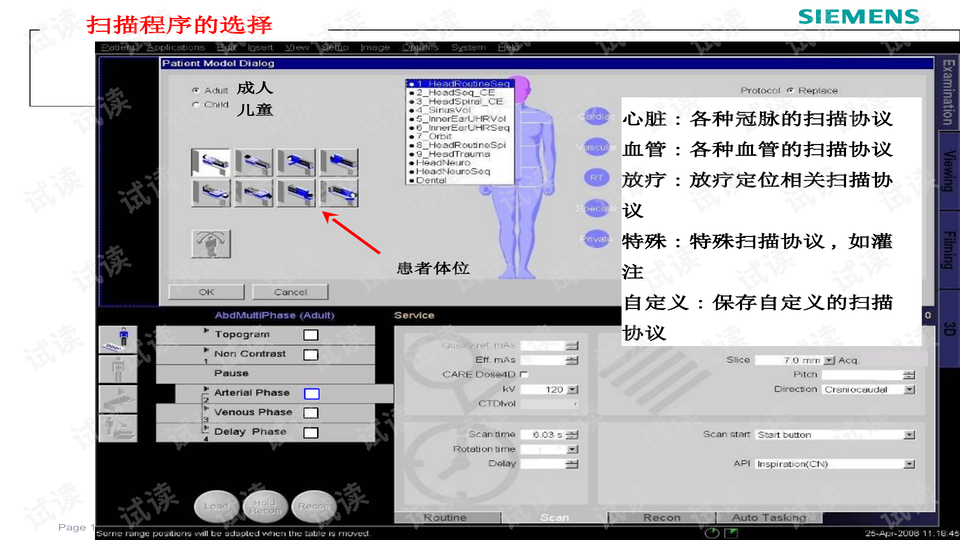Viewport: 960px width, 540px height.
Task: Open the kV dropdown showing 120
Action: [572, 389]
